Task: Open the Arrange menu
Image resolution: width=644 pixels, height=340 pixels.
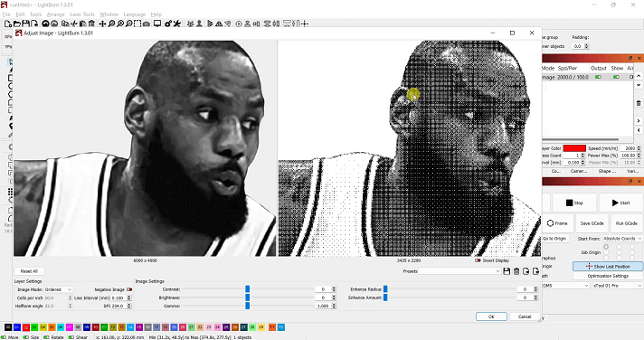Action: 56,14
